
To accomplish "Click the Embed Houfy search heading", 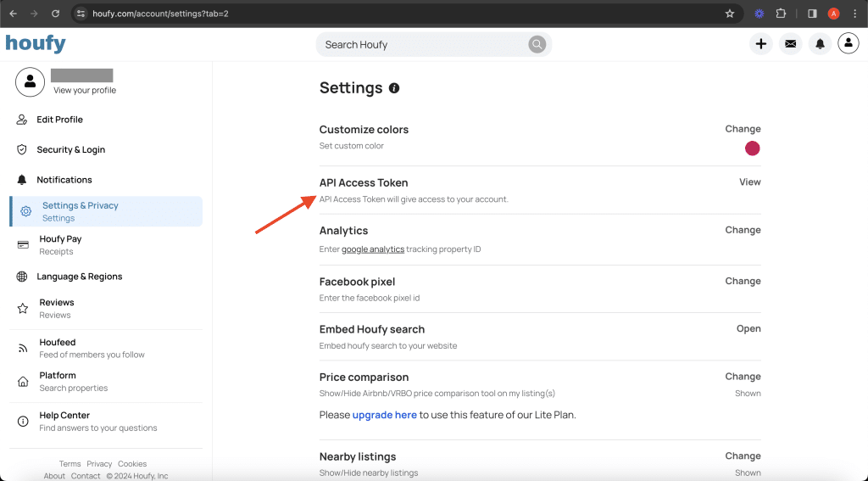I will click(372, 330).
